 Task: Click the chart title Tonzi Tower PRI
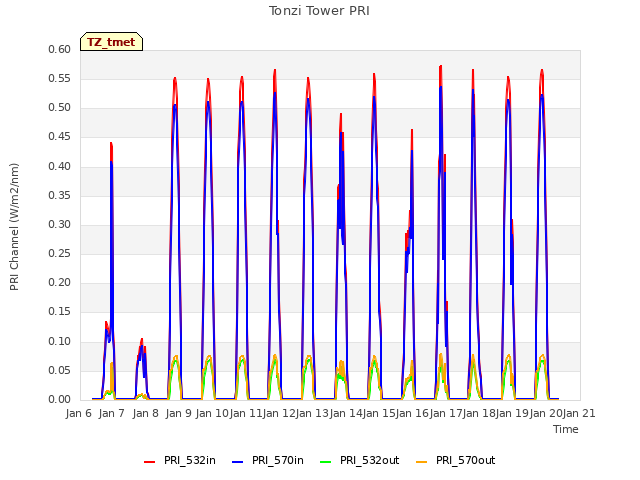(319, 11)
